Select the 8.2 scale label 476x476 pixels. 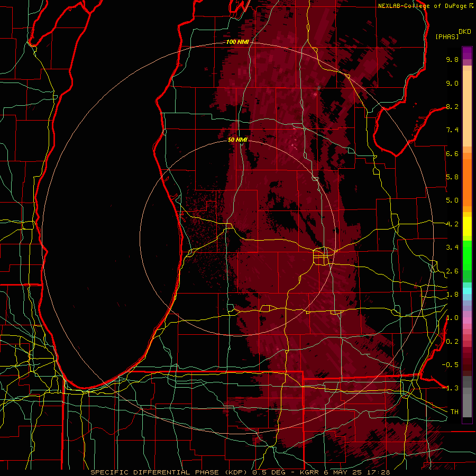(x=452, y=106)
